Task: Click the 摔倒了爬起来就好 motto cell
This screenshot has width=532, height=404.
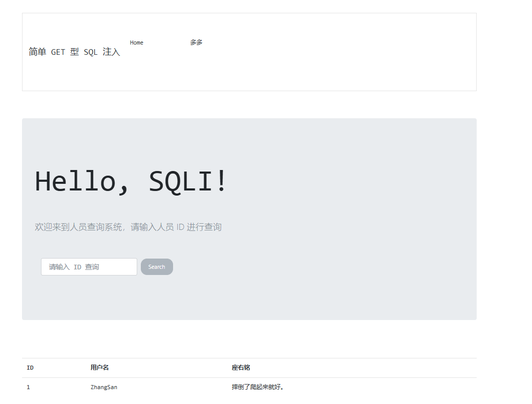Action: click(258, 387)
